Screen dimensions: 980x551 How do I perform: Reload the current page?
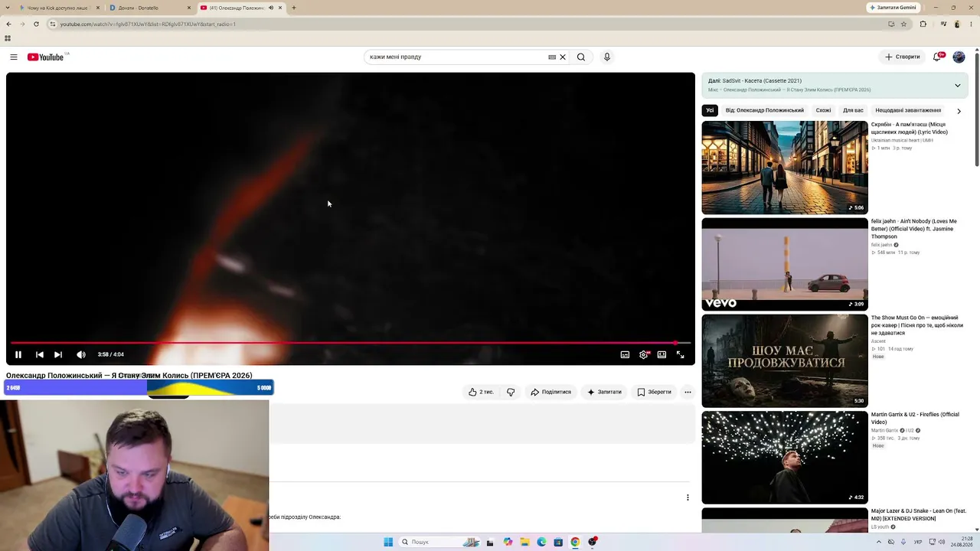click(36, 24)
